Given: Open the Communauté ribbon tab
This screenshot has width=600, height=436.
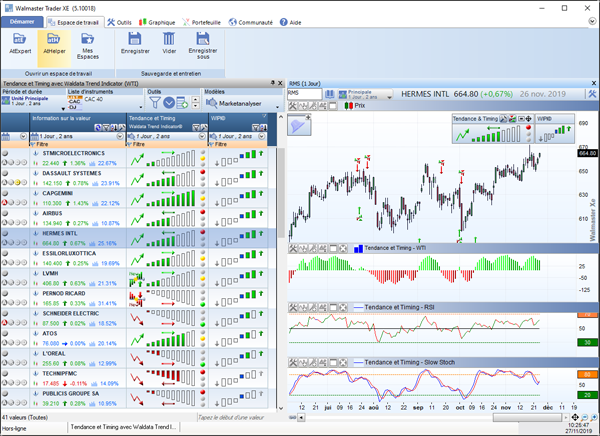Looking at the screenshot, I should pos(251,22).
